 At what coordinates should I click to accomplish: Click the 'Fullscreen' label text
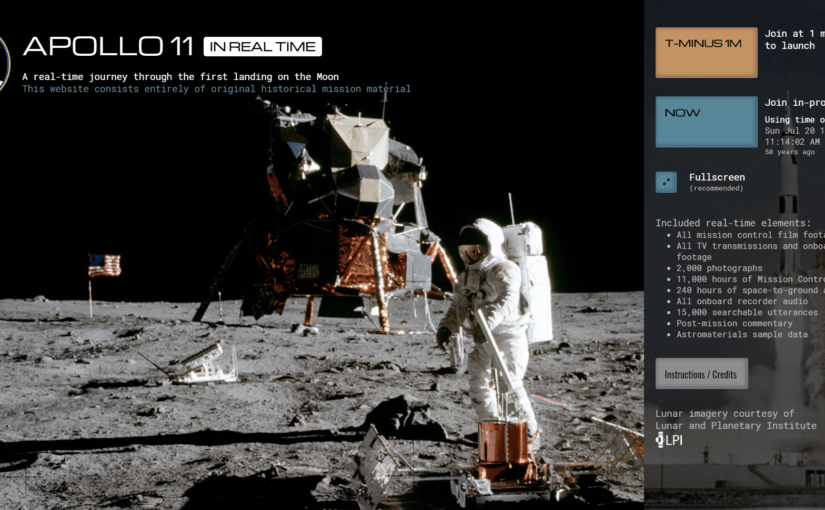[717, 177]
